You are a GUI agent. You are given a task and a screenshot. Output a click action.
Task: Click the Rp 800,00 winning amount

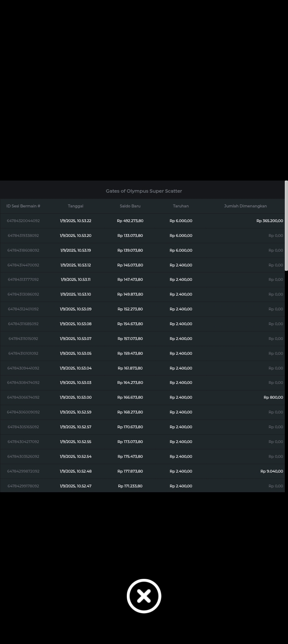pyautogui.click(x=273, y=398)
